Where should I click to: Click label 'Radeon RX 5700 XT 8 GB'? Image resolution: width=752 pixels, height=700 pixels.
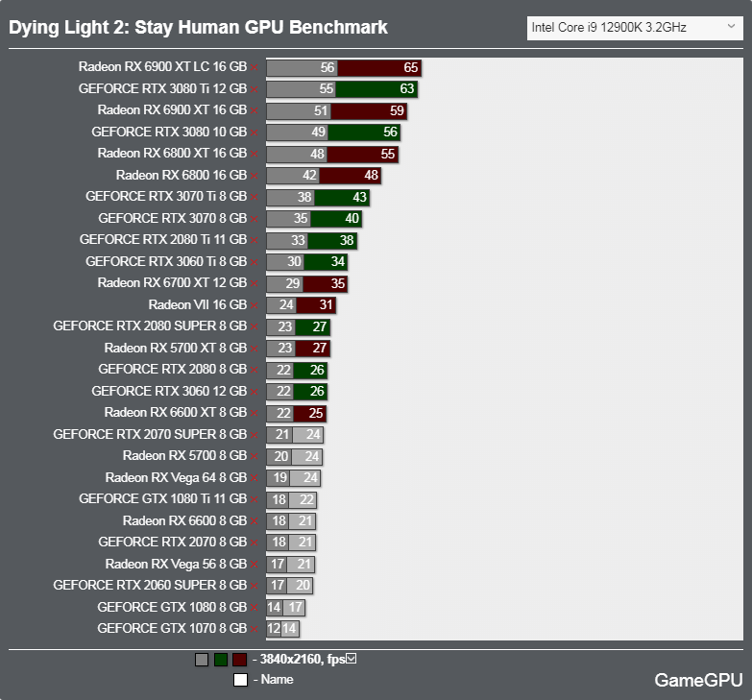point(176,348)
